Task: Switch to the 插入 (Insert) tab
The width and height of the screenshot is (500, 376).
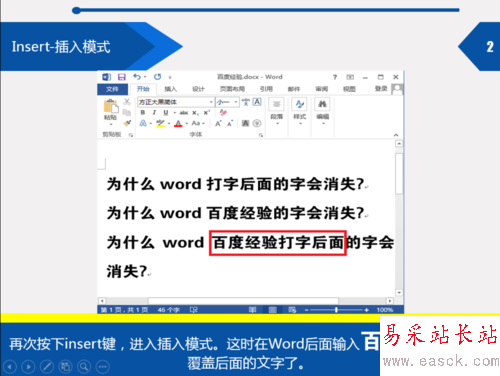Action: tap(170, 89)
